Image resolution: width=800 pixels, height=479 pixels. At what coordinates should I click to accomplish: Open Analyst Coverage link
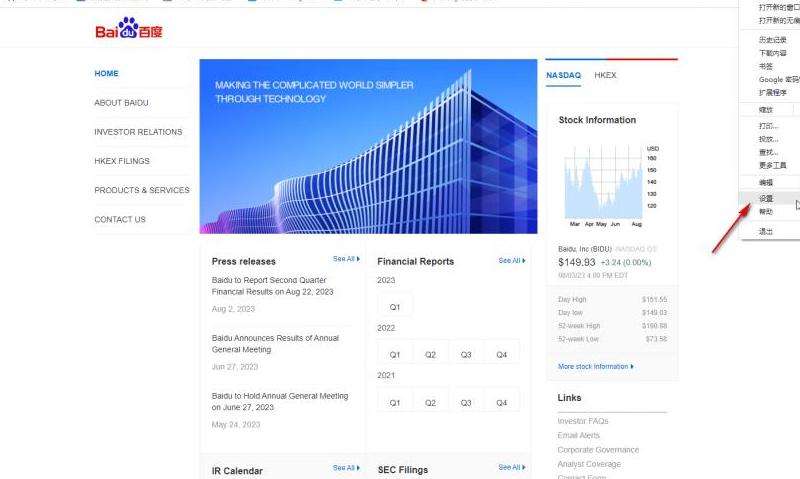[589, 464]
